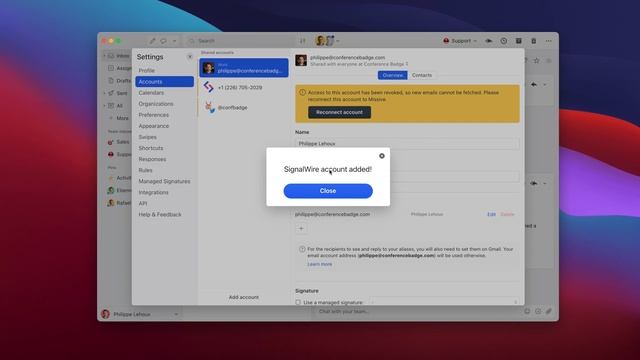Go to Preferences in Settings

[153, 115]
